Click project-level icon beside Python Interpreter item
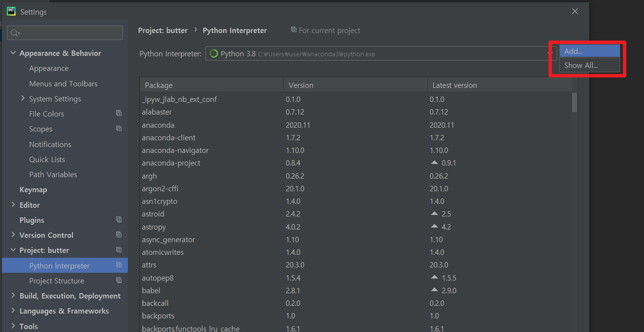Viewport: 644px width, 332px height. pos(119,266)
